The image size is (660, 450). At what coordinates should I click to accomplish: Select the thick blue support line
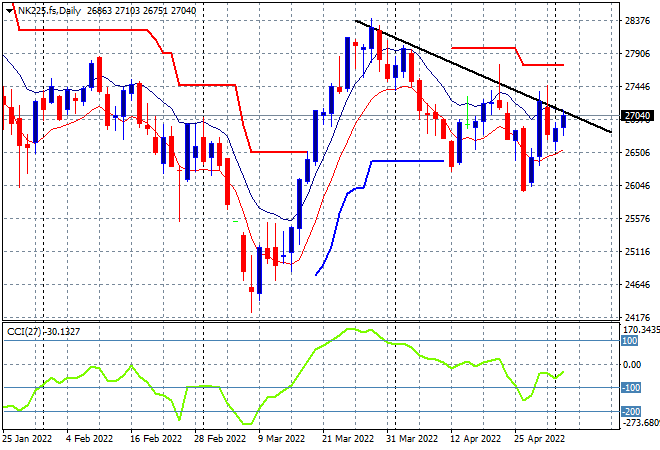tap(408, 161)
